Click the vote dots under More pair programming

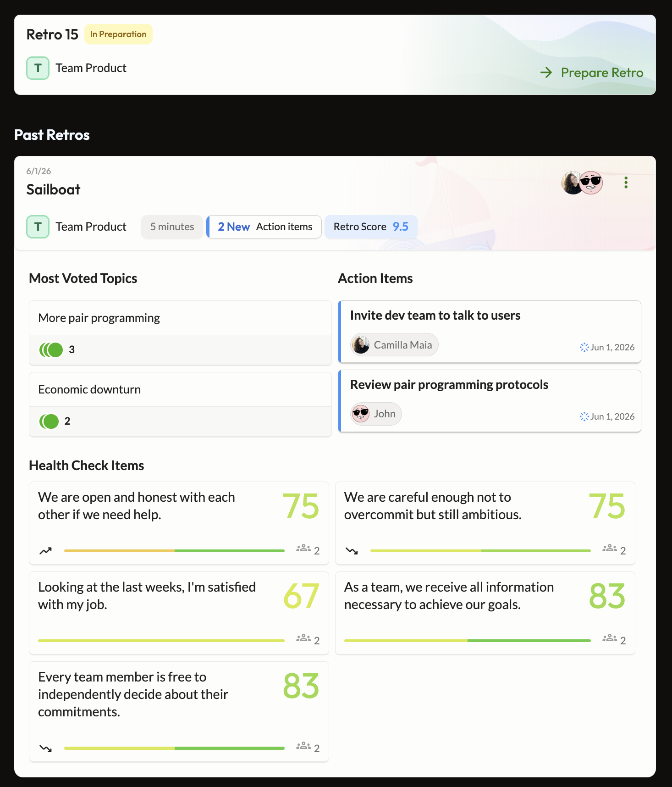pyautogui.click(x=51, y=350)
